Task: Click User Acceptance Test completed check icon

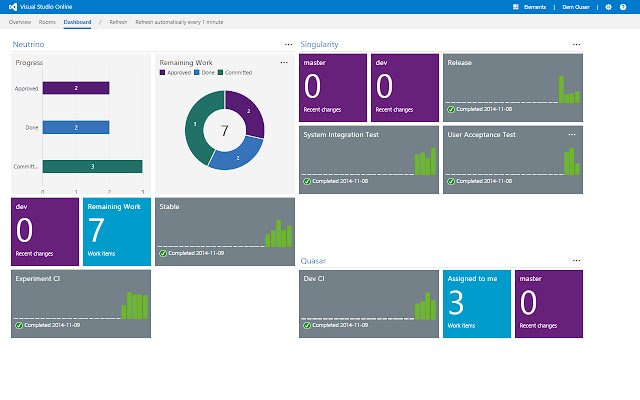Action: pyautogui.click(x=451, y=181)
